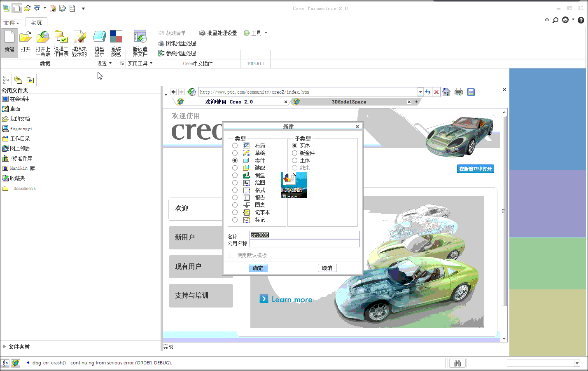Open the help question mark icon
This screenshot has height=371, width=588.
(581, 20)
